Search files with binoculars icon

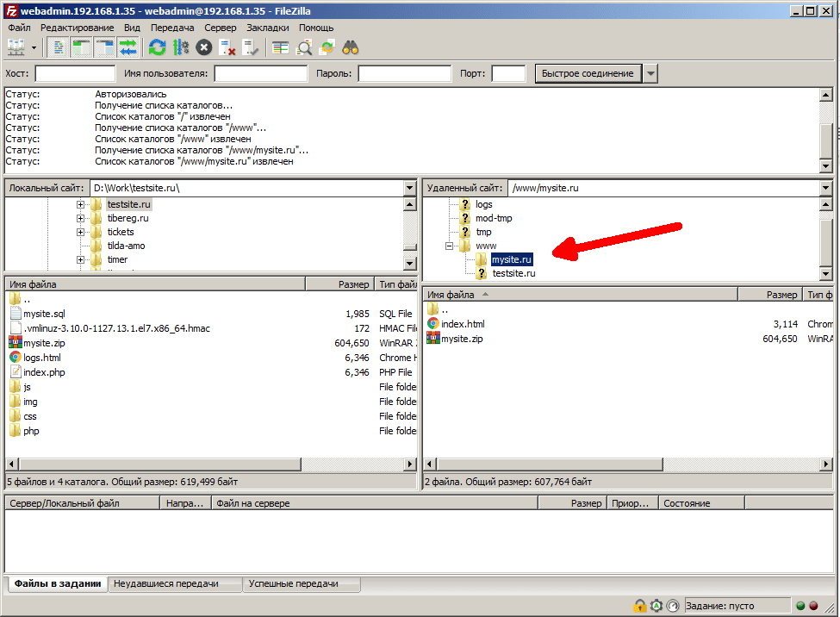tap(351, 47)
